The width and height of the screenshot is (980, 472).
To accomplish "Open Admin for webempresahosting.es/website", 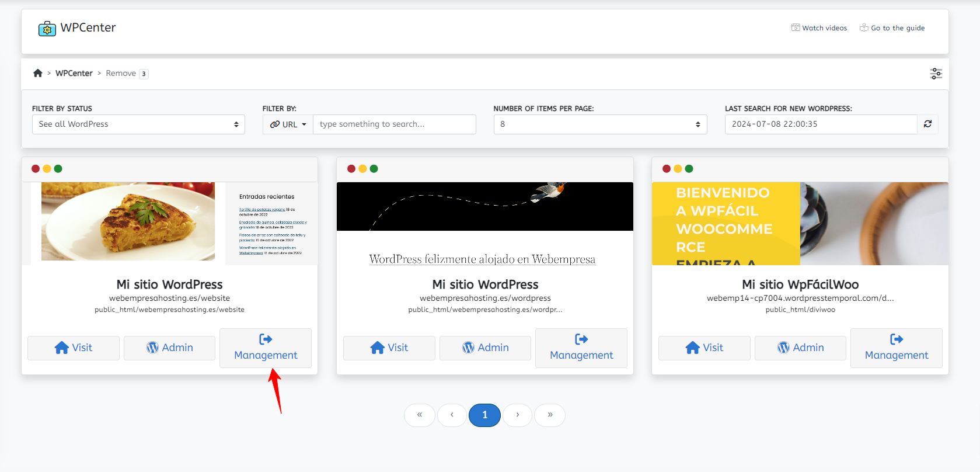I will [x=169, y=348].
